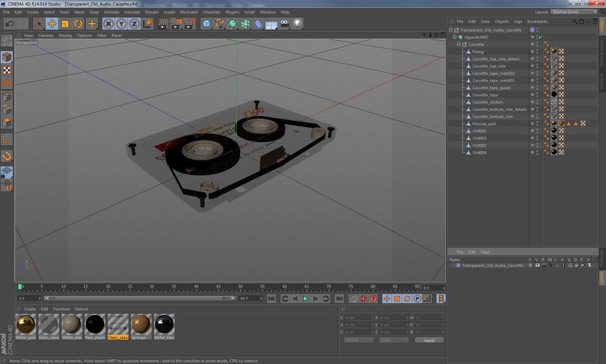Open the World coordinate system dropdown
The width and height of the screenshot is (606, 364).
(359, 340)
